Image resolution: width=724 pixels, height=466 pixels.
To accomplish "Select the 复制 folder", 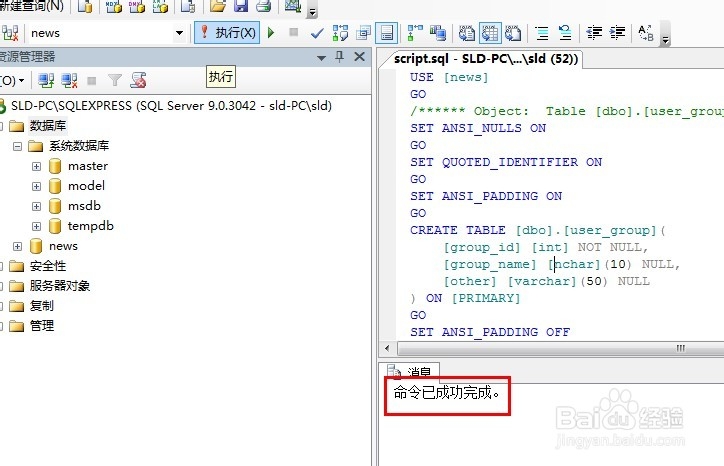I will pyautogui.click(x=42, y=306).
